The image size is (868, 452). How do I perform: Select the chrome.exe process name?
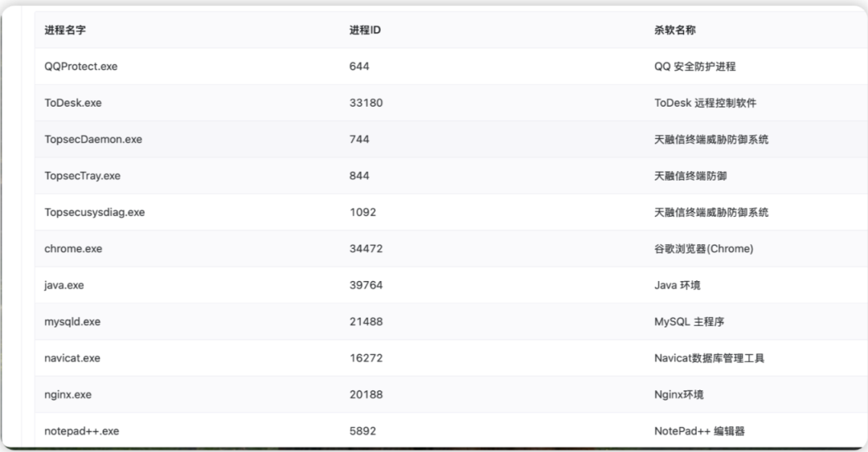tap(73, 249)
